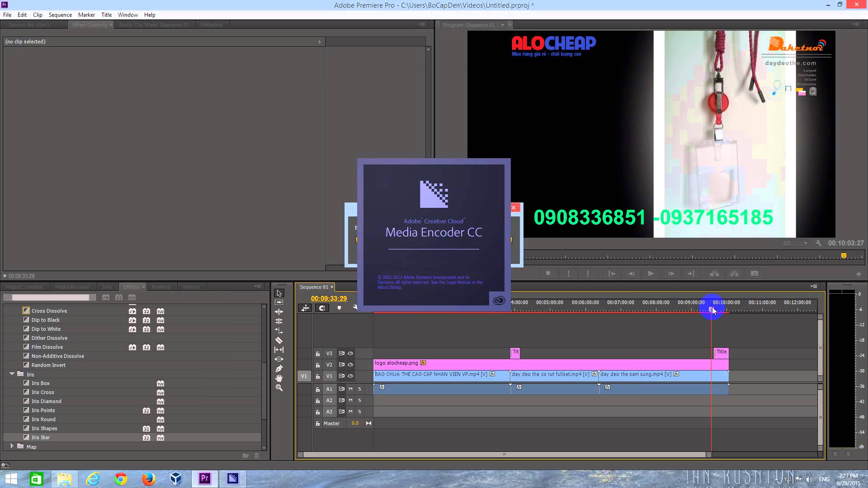868x488 pixels.
Task: Click the Export Frame camera icon
Action: (x=754, y=273)
